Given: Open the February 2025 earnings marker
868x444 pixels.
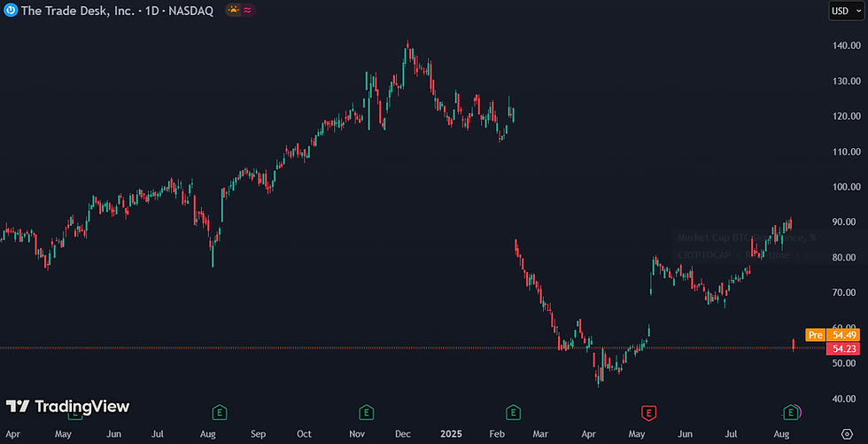Looking at the screenshot, I should click(513, 412).
